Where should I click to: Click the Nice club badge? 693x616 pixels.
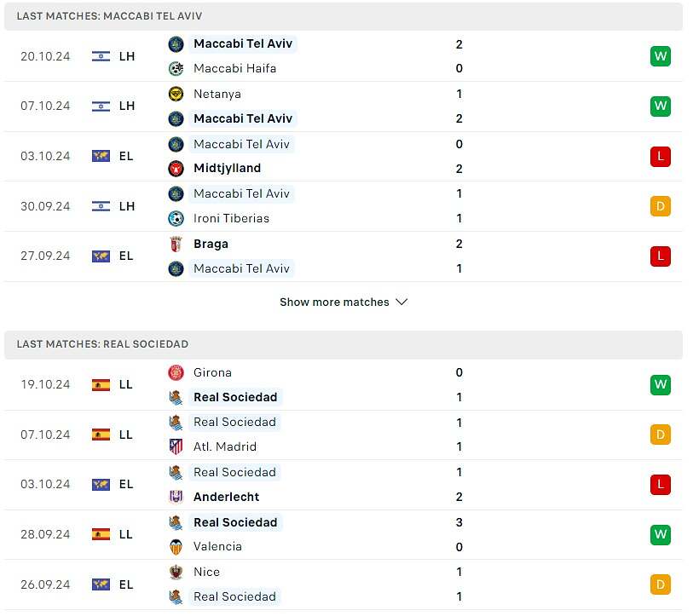click(176, 572)
